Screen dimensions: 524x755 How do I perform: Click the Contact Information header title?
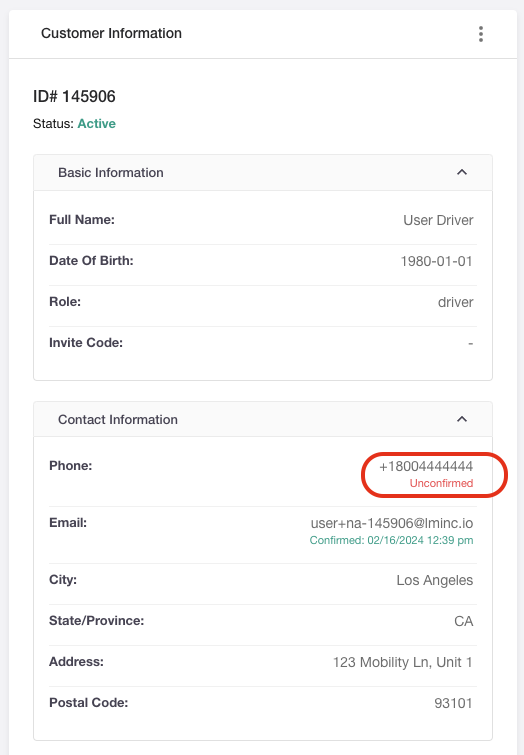pos(118,419)
